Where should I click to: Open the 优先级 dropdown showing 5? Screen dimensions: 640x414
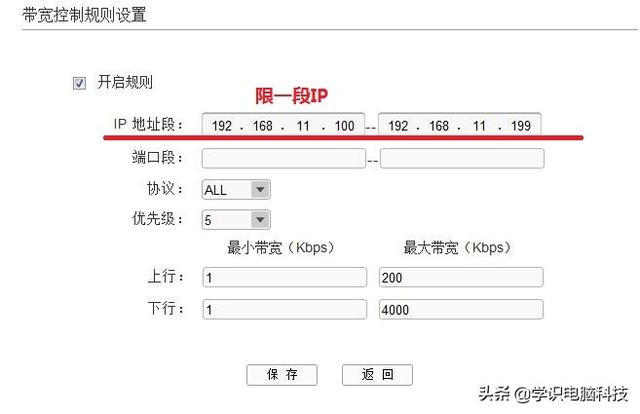coord(236,220)
